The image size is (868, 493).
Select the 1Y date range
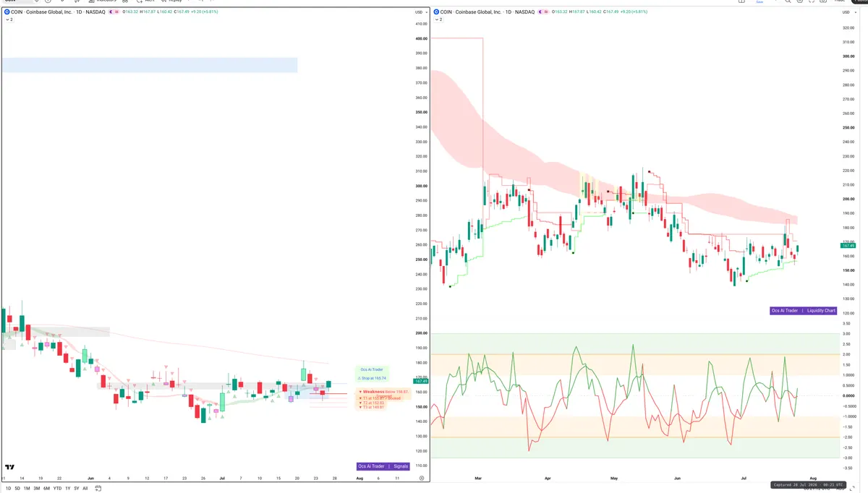coord(68,489)
